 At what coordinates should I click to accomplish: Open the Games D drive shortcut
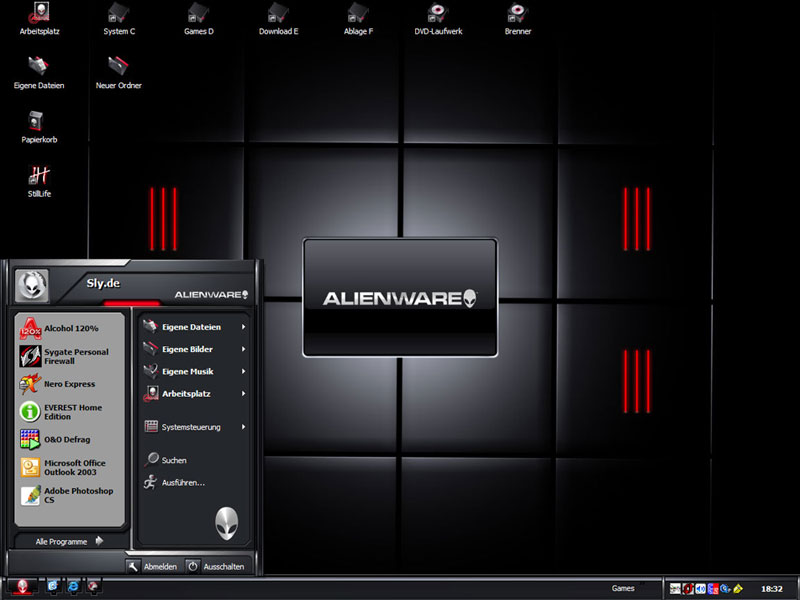pyautogui.click(x=198, y=19)
